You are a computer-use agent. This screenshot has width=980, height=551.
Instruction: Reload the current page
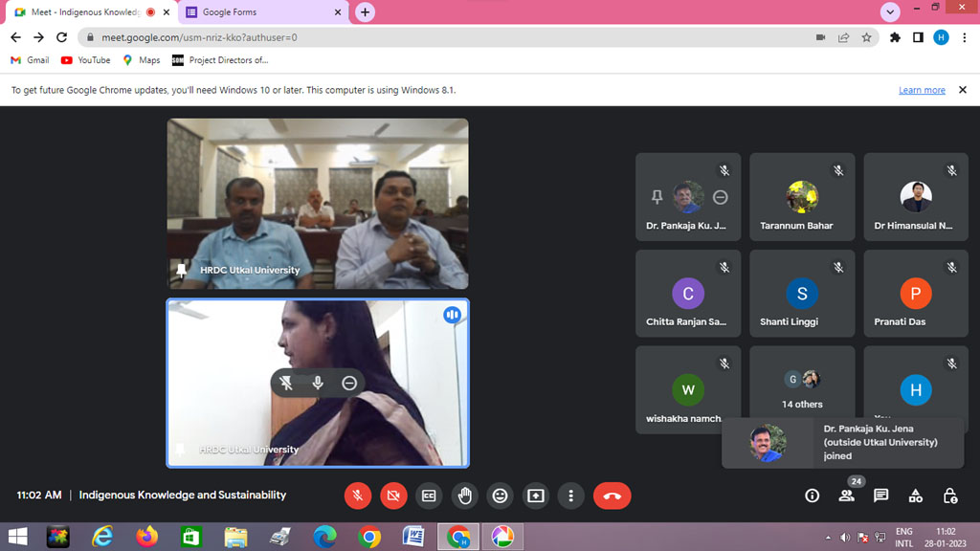tap(62, 37)
